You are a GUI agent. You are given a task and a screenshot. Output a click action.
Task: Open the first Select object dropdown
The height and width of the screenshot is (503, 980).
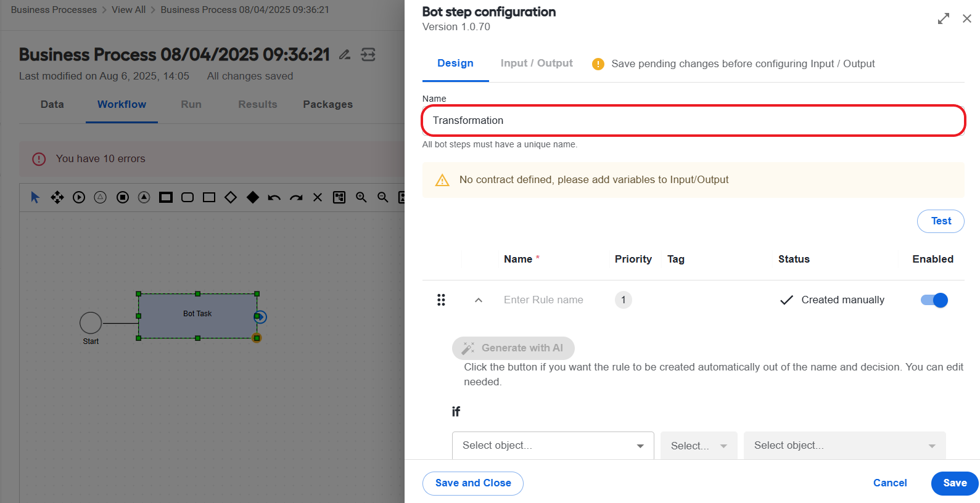[553, 446]
